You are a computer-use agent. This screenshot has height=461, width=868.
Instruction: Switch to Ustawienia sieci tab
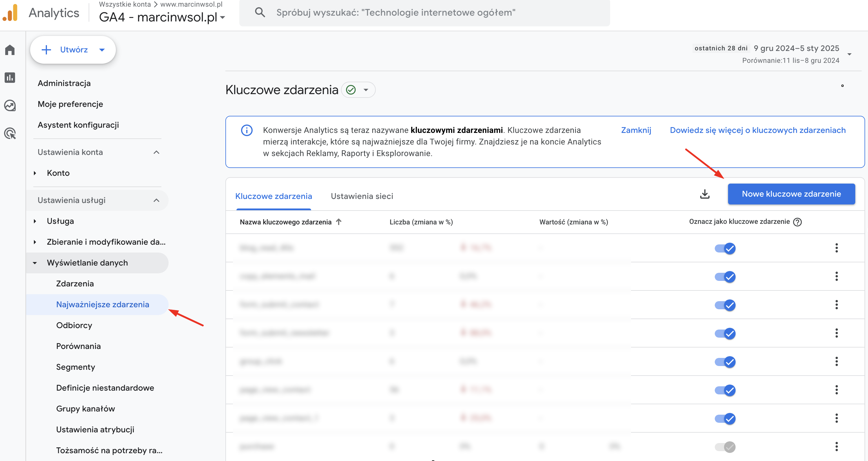click(362, 196)
